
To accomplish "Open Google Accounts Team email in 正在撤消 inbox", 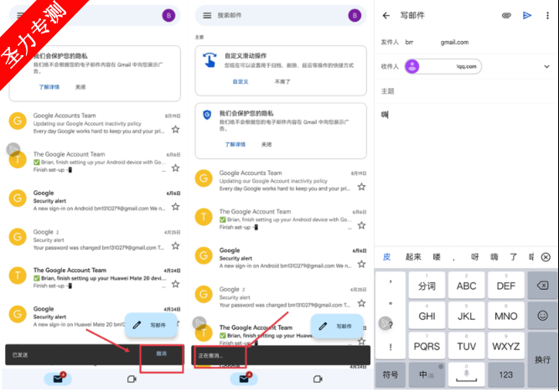I will pyautogui.click(x=281, y=181).
